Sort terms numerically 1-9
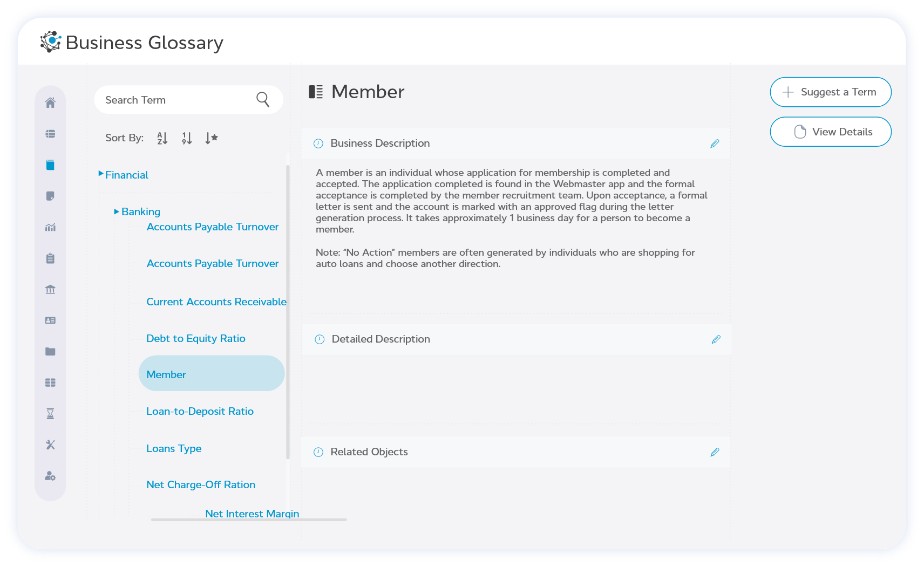Viewport: 924px width, 567px height. tap(187, 138)
